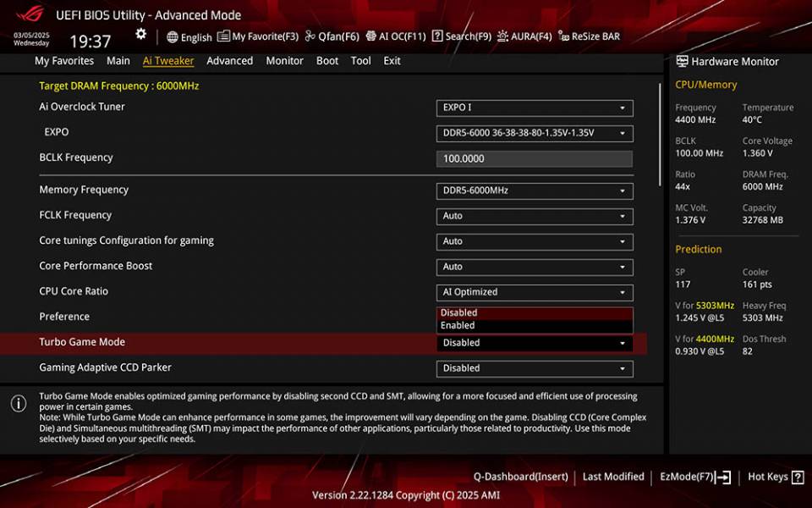Viewport: 812px width, 508px height.
Task: Click the settings gear icon near the clock
Action: coord(141,34)
